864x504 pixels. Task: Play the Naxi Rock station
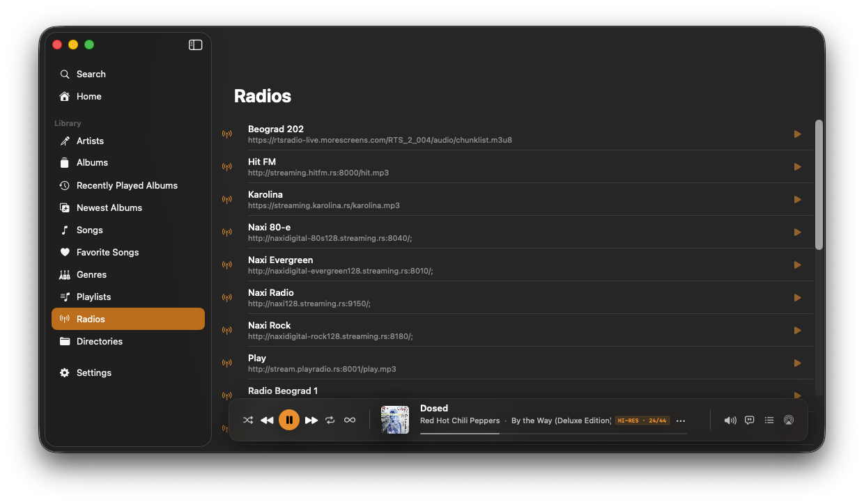click(x=797, y=330)
